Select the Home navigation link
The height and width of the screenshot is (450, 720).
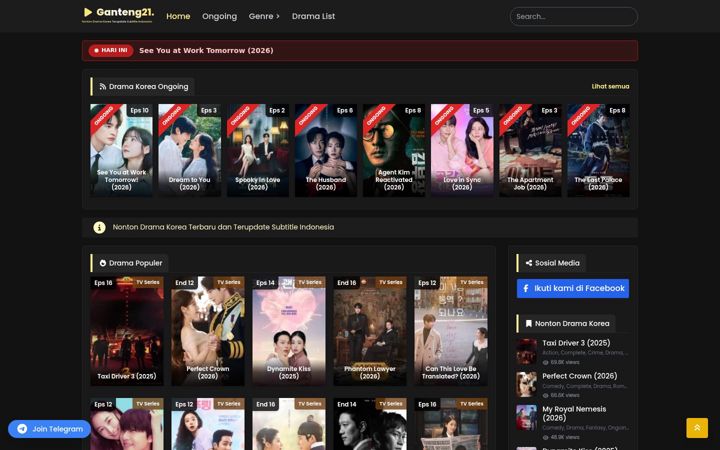tap(178, 16)
